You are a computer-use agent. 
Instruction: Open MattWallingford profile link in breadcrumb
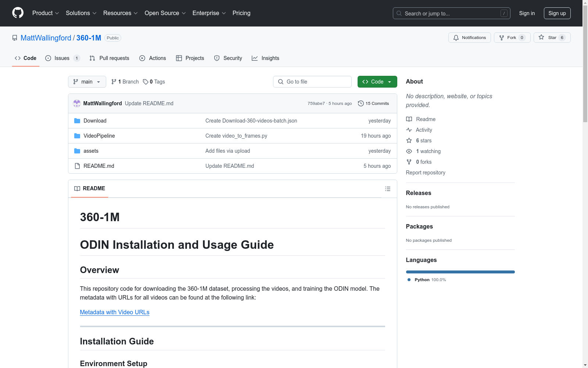46,38
